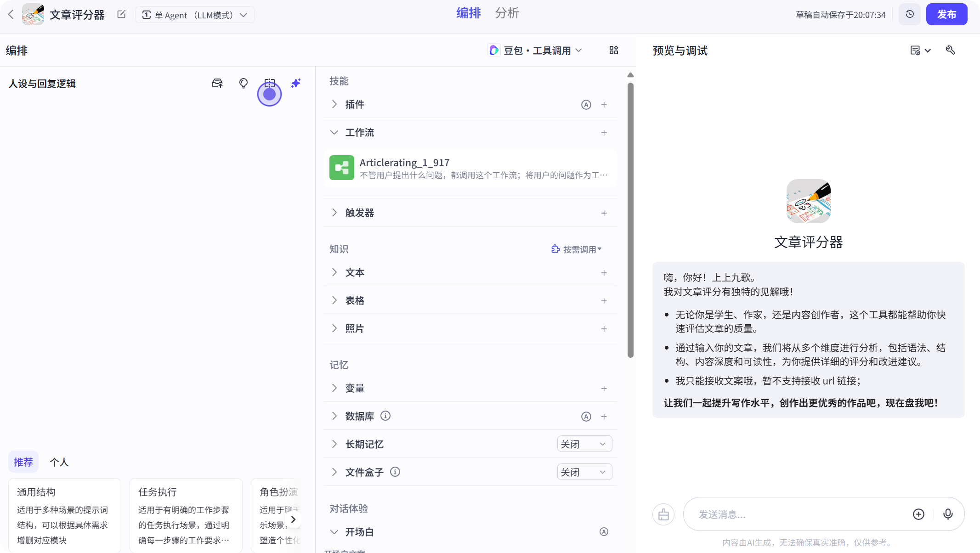Screen dimensions: 980x553
Task: Open the draft history clock icon
Action: [910, 14]
